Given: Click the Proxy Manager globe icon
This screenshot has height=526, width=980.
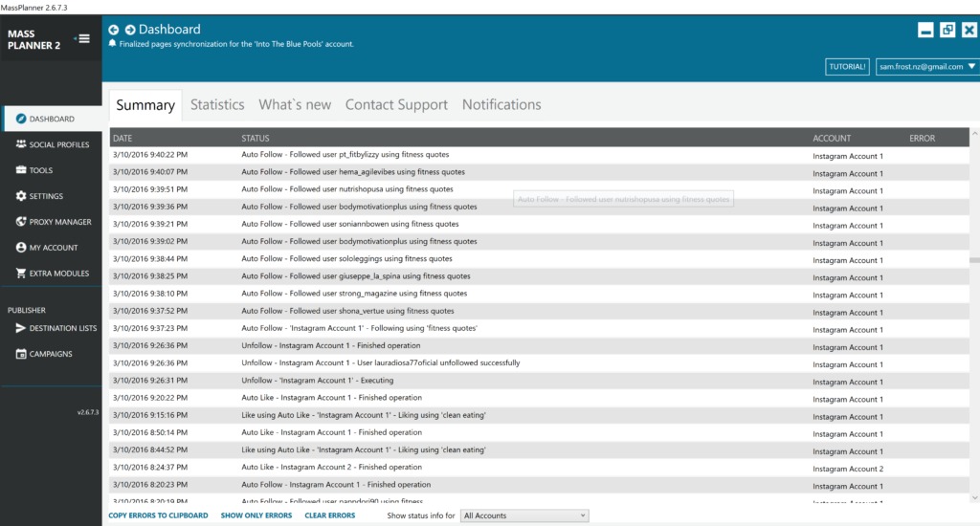Looking at the screenshot, I should click(x=21, y=222).
